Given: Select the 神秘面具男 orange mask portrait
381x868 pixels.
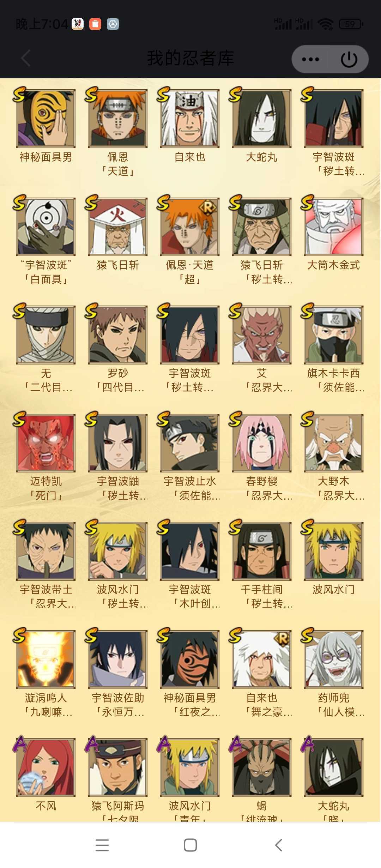Looking at the screenshot, I should [x=46, y=119].
